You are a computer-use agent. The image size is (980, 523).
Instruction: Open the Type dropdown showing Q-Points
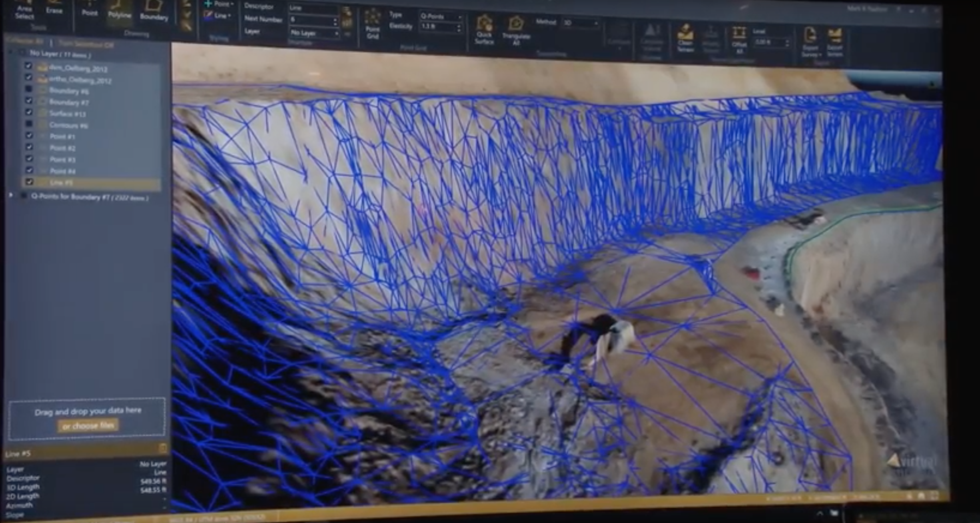tap(441, 16)
